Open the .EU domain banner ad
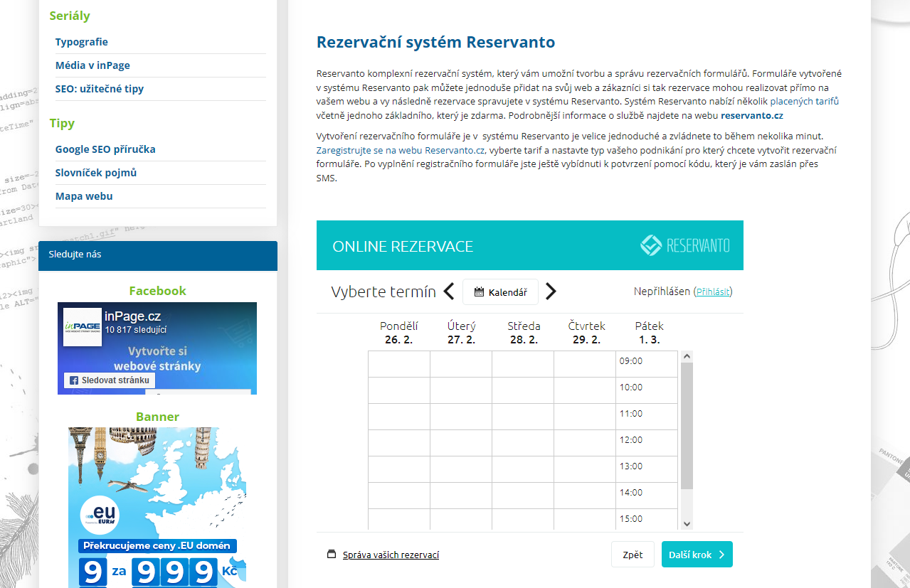The width and height of the screenshot is (910, 588). point(157,506)
